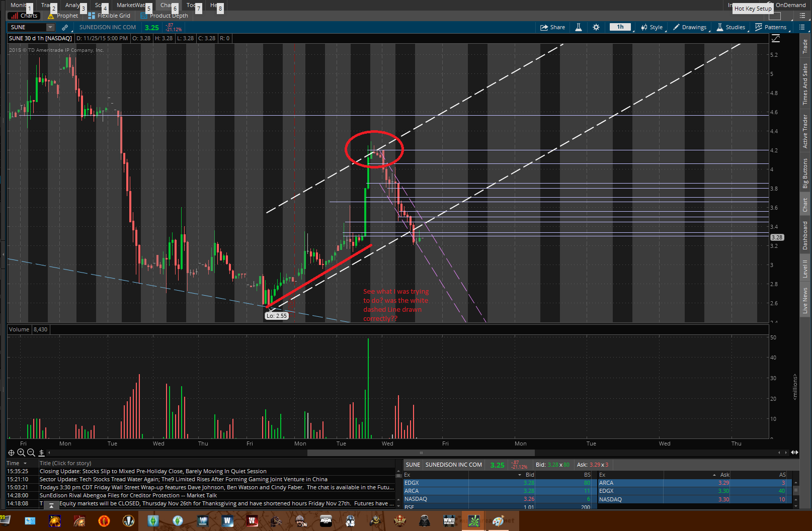Image resolution: width=812 pixels, height=531 pixels.
Task: Switch to the Flexible Grid sub-tab
Action: click(109, 16)
